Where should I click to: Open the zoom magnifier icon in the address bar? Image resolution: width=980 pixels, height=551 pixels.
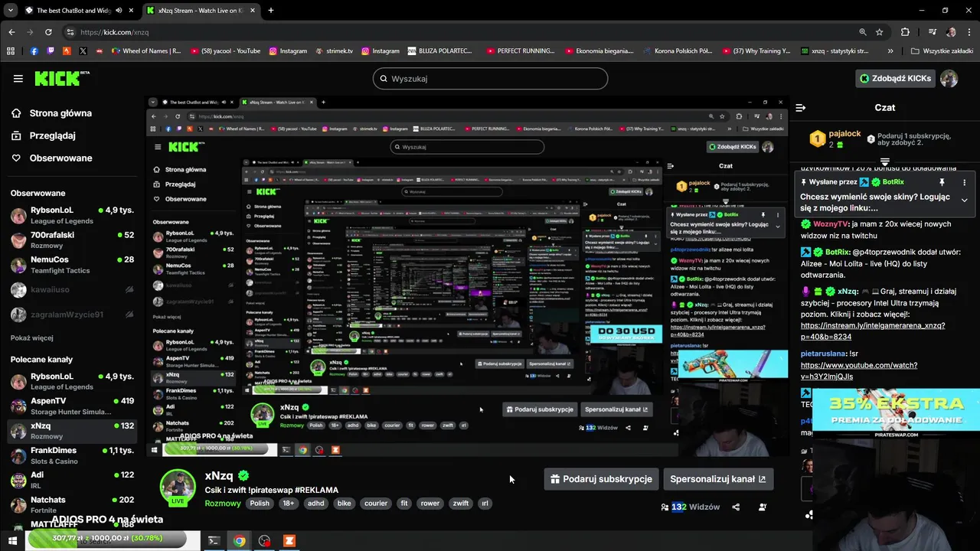(862, 32)
